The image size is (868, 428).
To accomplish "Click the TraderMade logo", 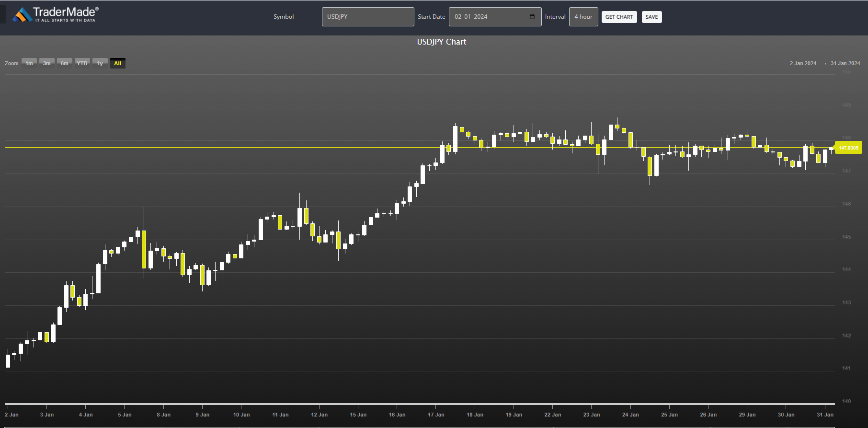I will coord(56,15).
